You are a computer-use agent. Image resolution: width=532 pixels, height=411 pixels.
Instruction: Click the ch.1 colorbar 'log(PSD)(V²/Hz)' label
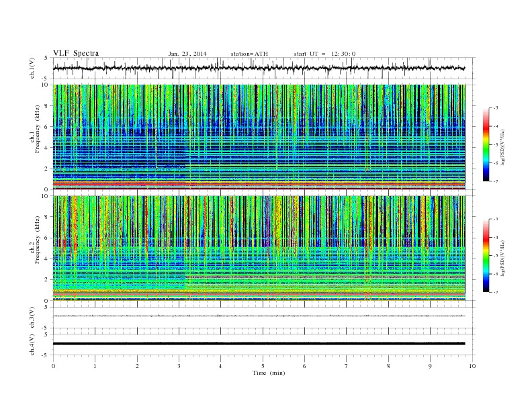click(x=503, y=147)
